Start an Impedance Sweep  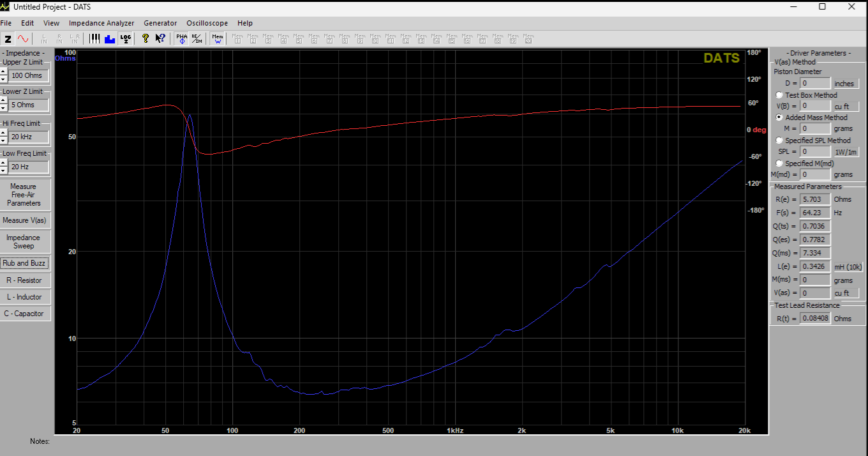24,241
